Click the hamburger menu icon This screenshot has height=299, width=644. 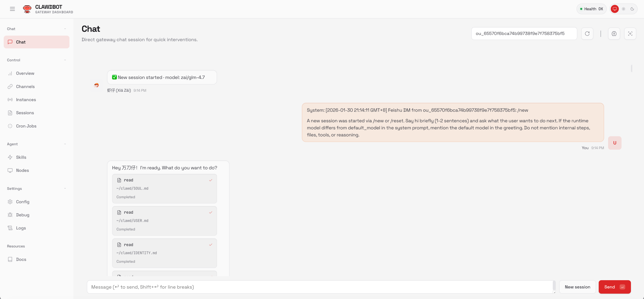pos(12,9)
